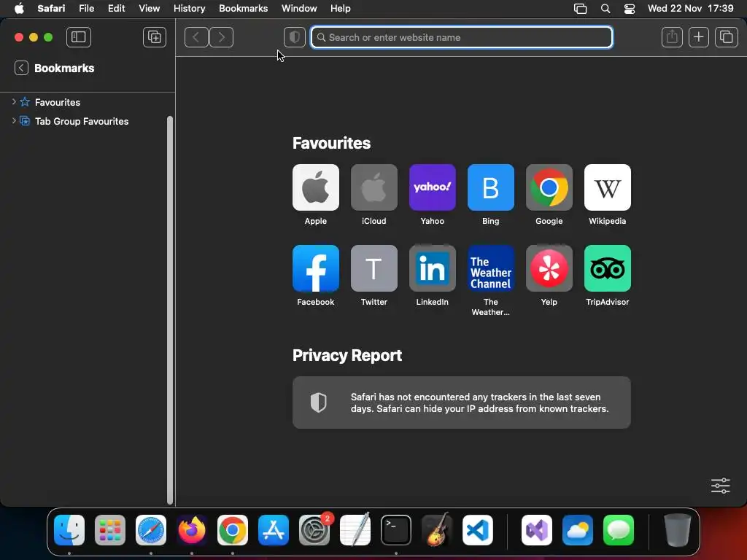Image resolution: width=747 pixels, height=560 pixels.
Task: Open the Privacy Report tracker summary card
Action: click(x=462, y=402)
